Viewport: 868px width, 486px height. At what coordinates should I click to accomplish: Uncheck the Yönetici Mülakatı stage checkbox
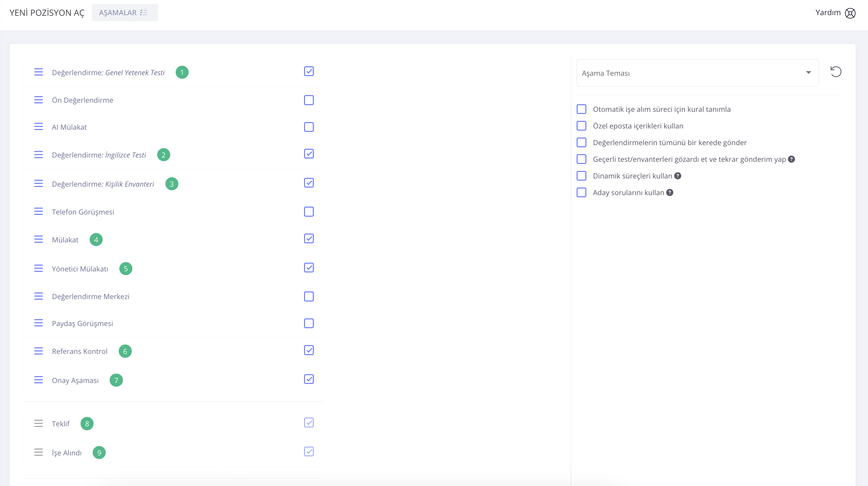coord(309,268)
